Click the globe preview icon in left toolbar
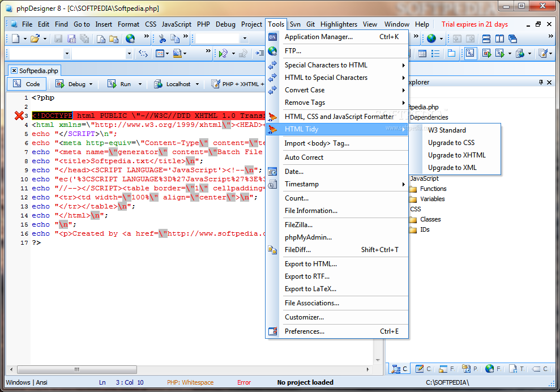The height and width of the screenshot is (392, 560). [130, 39]
